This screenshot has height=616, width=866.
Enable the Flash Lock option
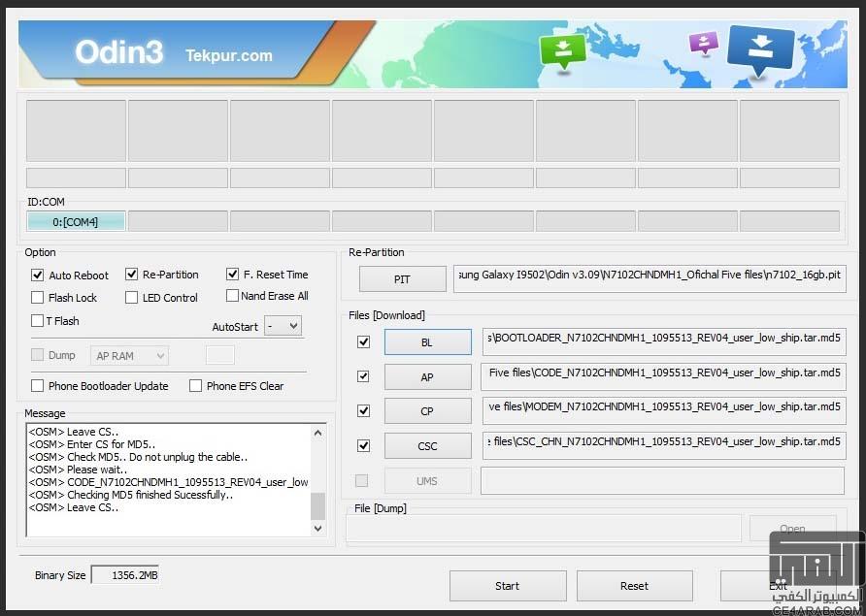tap(38, 298)
